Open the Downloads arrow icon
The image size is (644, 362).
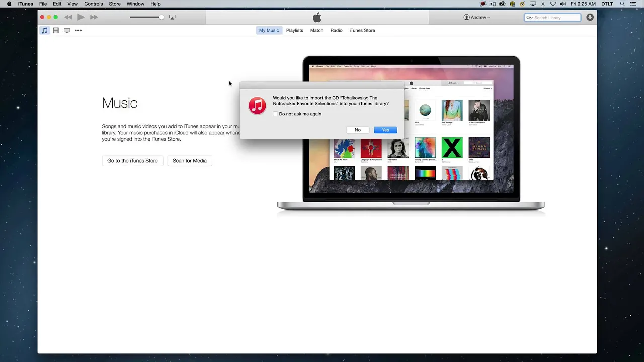(x=590, y=17)
